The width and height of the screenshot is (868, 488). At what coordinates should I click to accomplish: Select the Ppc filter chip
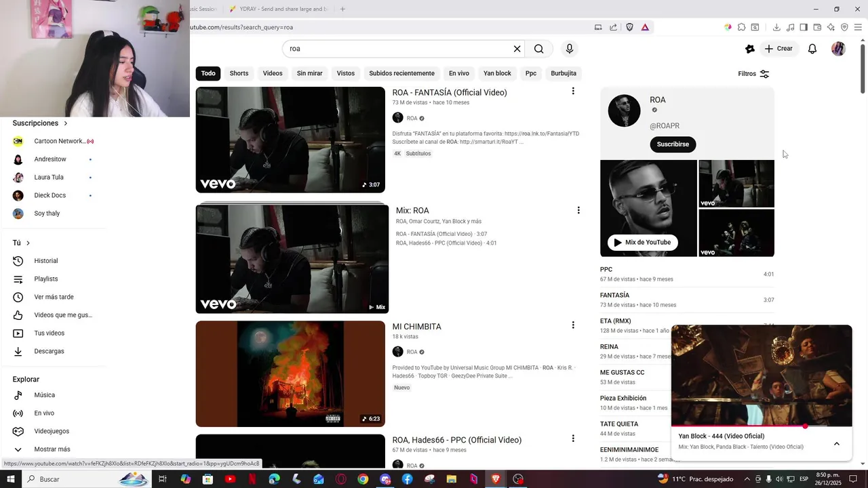(x=531, y=73)
